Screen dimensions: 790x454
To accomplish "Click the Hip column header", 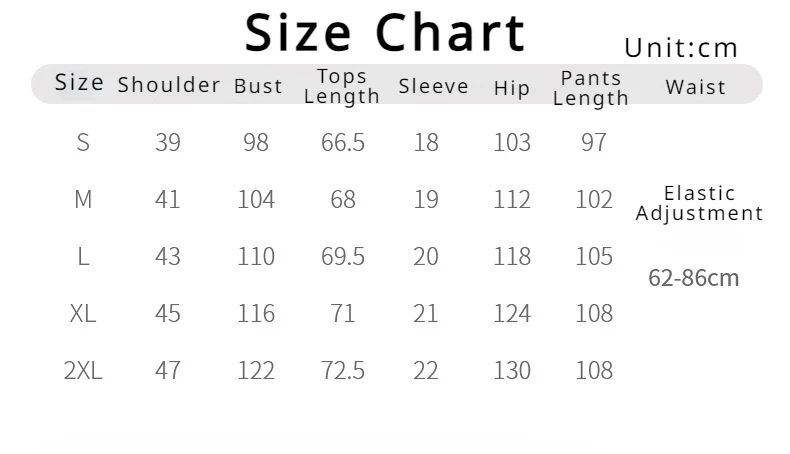I will 512,88.
